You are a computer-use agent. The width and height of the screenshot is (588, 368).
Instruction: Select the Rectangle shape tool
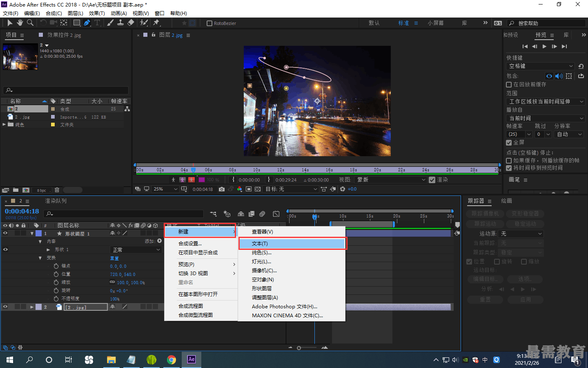tap(76, 23)
